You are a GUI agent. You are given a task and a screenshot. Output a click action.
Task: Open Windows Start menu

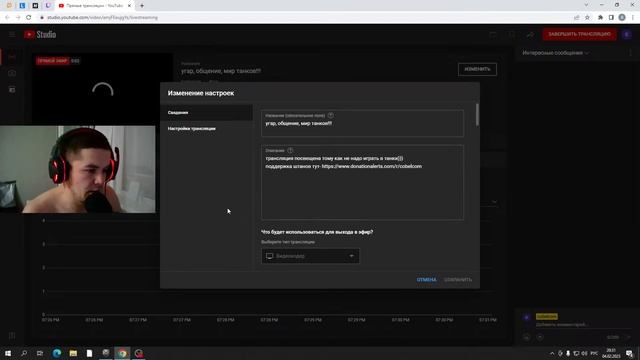click(8, 353)
